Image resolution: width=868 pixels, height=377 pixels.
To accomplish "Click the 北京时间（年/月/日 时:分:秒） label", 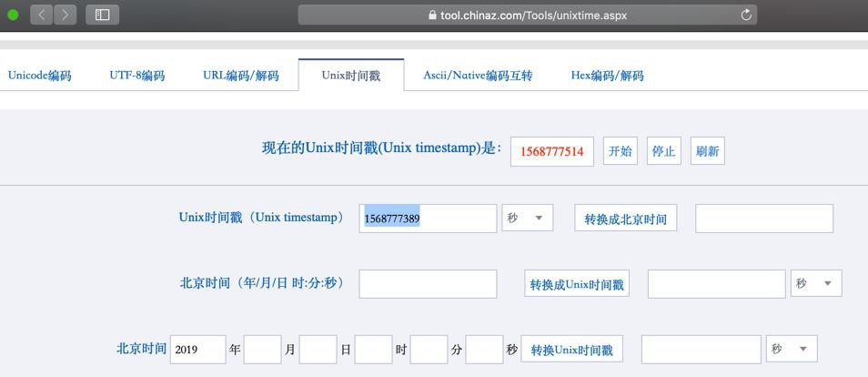I will (x=262, y=282).
